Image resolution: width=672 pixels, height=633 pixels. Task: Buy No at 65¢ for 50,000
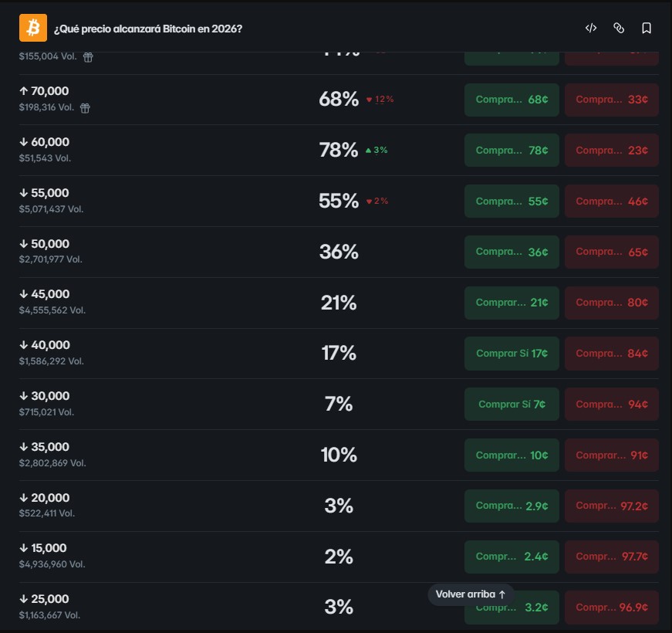tap(612, 252)
